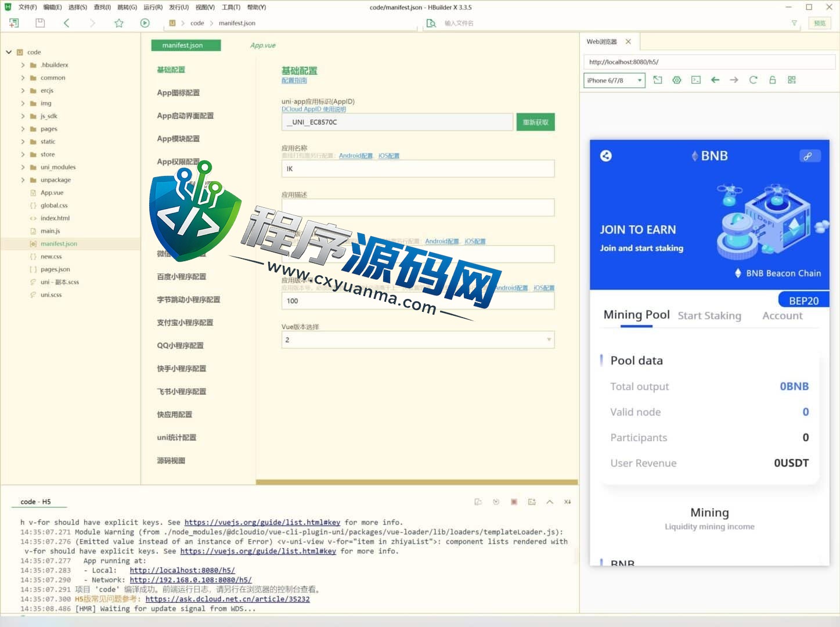Click the 应用名称 input containing IK
840x627 pixels.
[x=417, y=168]
